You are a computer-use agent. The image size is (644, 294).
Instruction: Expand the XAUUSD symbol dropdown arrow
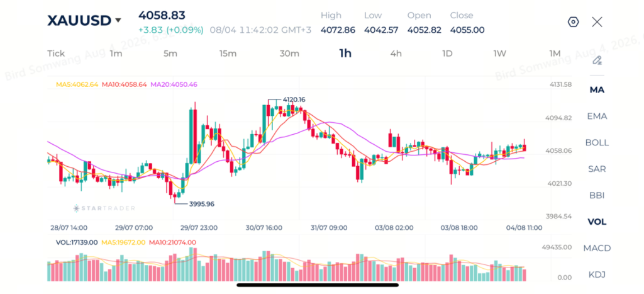(118, 20)
